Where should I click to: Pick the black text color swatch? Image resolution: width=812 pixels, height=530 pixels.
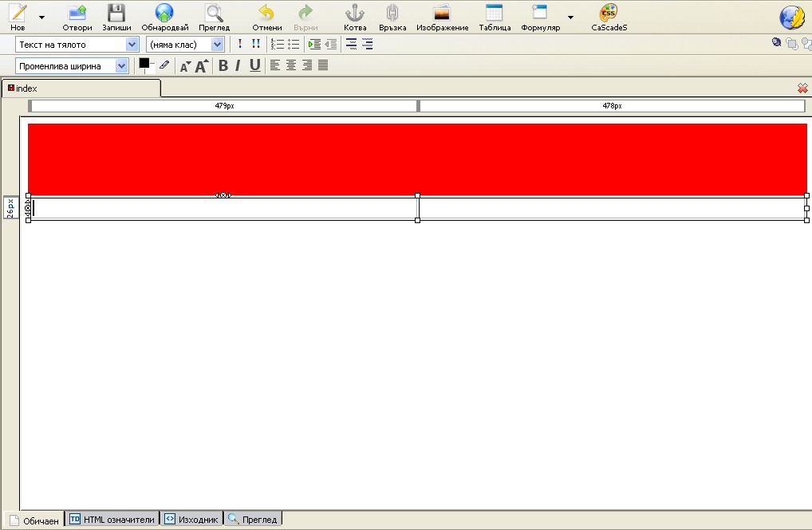(144, 63)
